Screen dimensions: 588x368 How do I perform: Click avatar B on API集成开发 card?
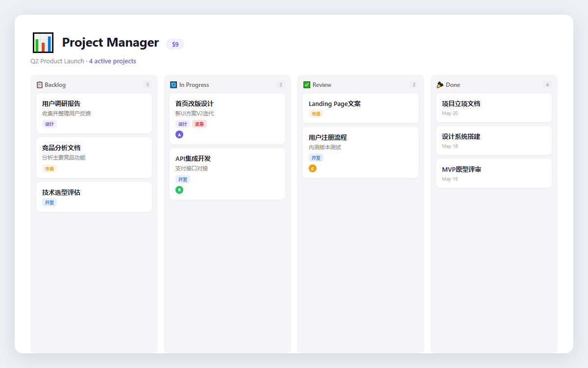click(x=179, y=190)
